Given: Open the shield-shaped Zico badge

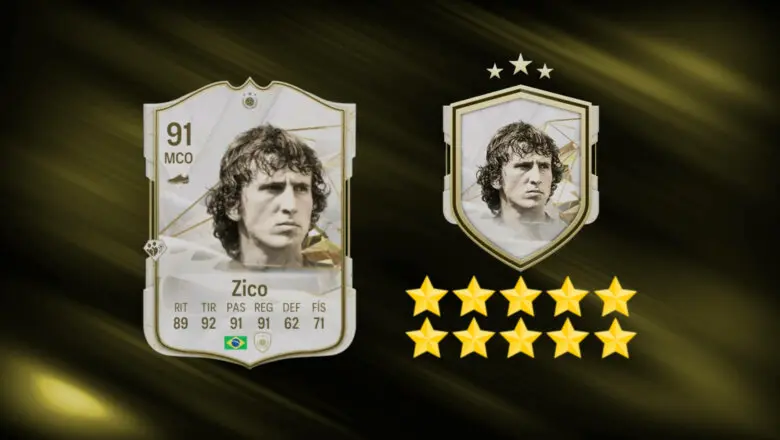Looking at the screenshot, I should [521, 177].
